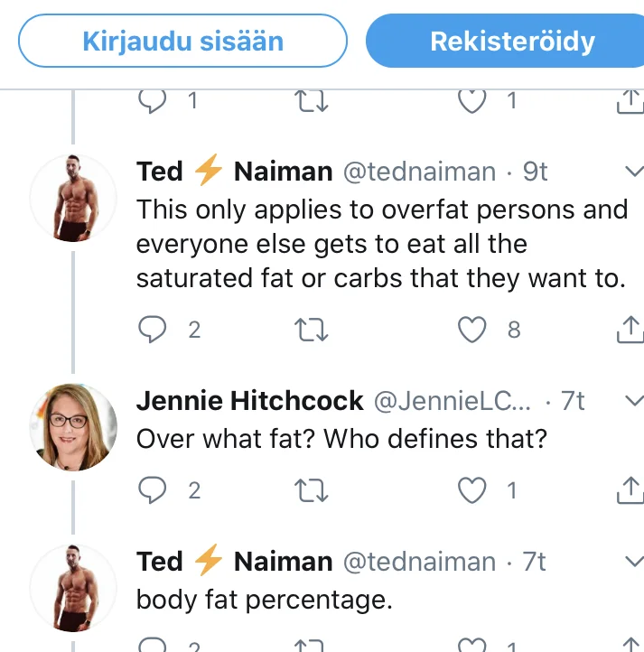Share Ted's overfat persons tweet

(x=629, y=331)
